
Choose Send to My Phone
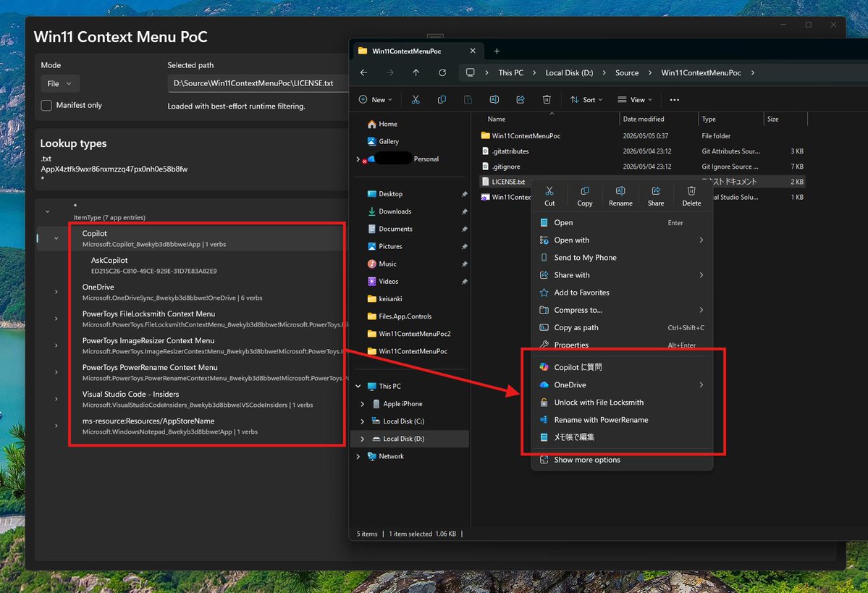click(x=622, y=258)
